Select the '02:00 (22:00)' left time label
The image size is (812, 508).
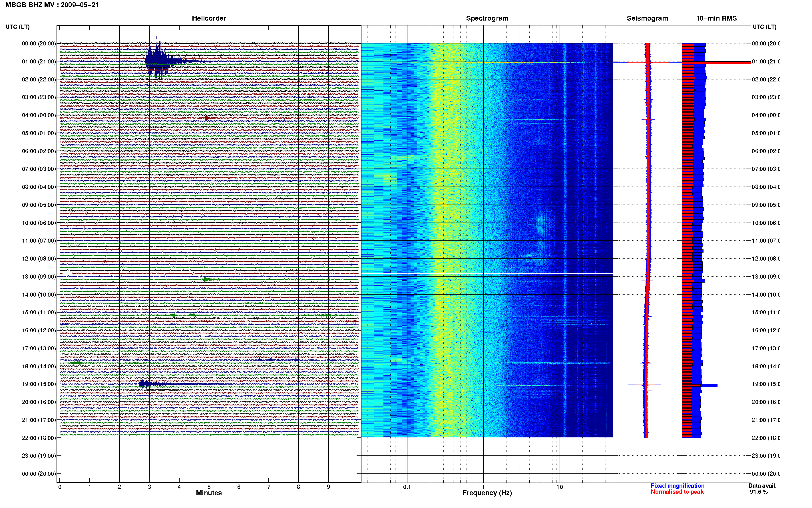(x=39, y=80)
